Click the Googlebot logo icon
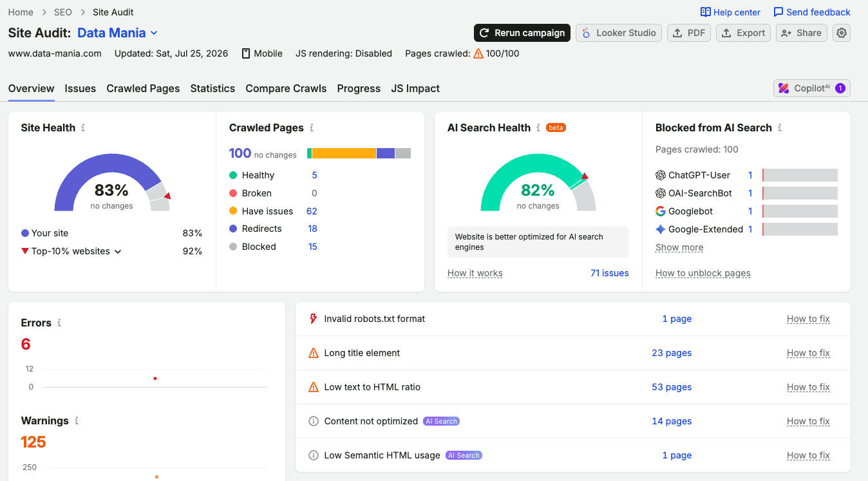The height and width of the screenshot is (481, 868). [661, 211]
